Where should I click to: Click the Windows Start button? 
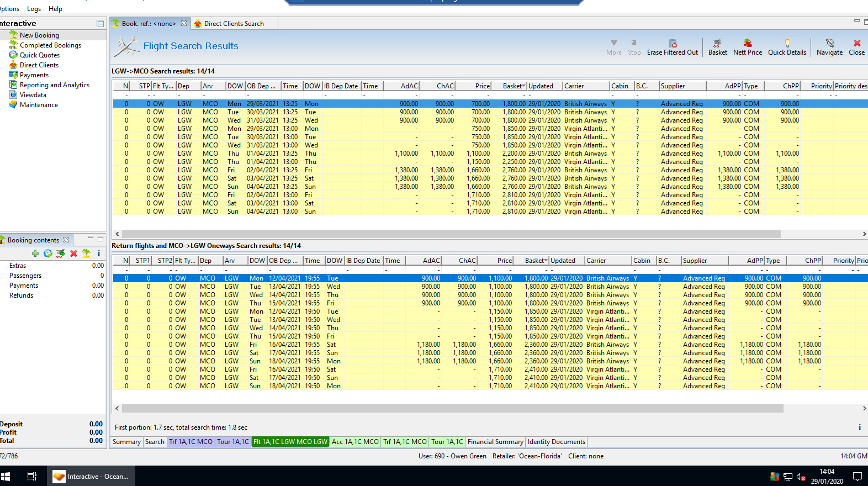pyautogui.click(x=6, y=476)
